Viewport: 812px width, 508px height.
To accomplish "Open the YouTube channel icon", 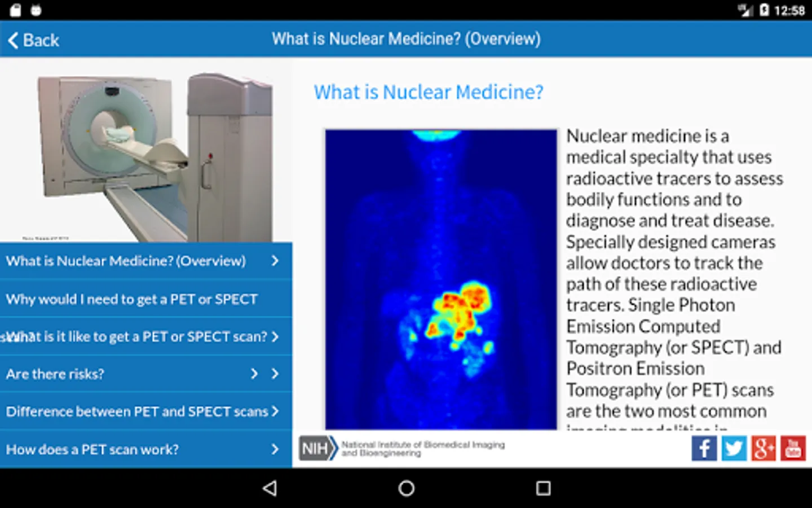I will tap(793, 449).
